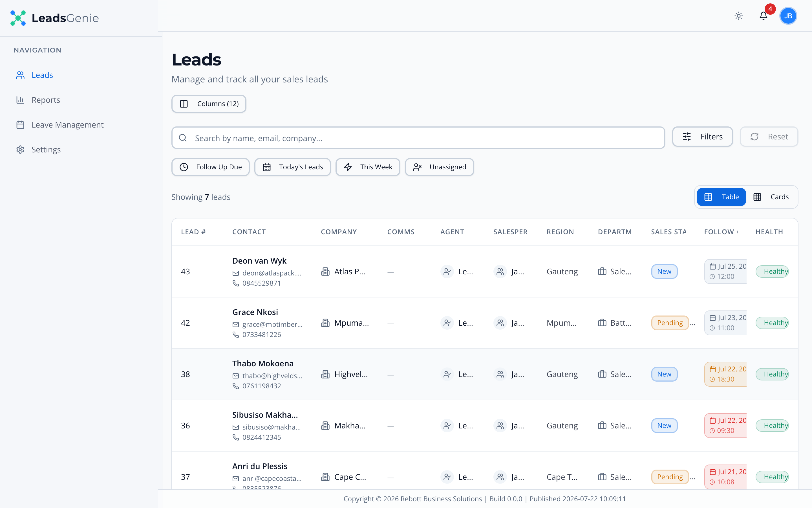This screenshot has width=812, height=508.
Task: Sort by the HEALTH column header
Action: pos(769,232)
